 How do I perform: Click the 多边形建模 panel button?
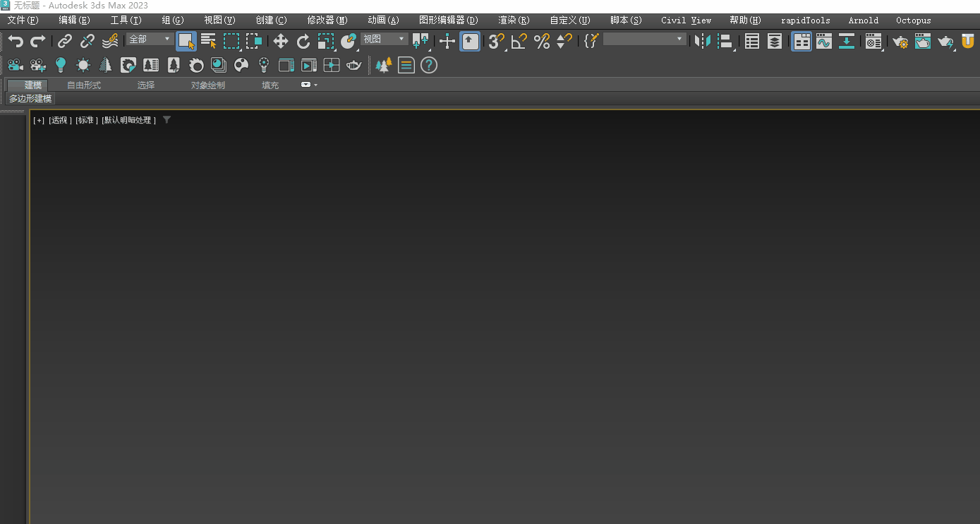pos(30,99)
